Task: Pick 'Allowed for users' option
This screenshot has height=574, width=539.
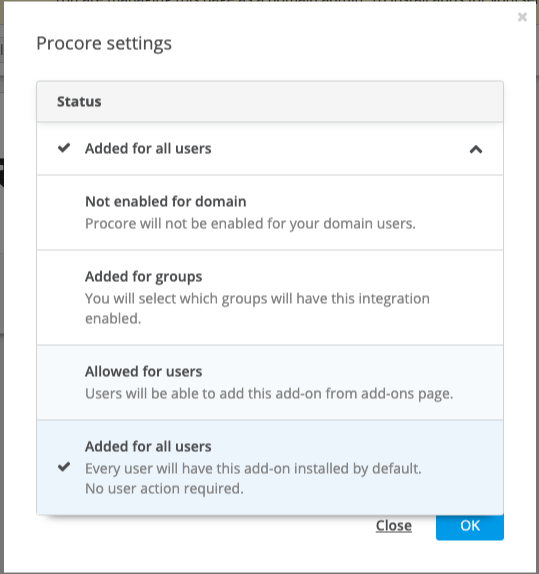Action: point(270,383)
